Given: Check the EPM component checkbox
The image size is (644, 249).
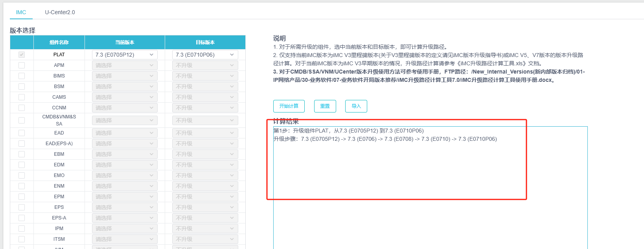Looking at the screenshot, I should click(x=22, y=197).
